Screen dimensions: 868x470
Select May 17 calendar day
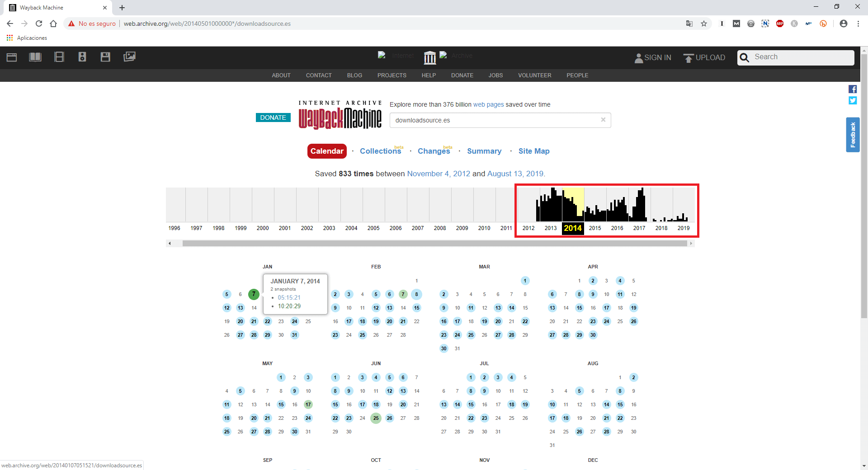(x=308, y=404)
